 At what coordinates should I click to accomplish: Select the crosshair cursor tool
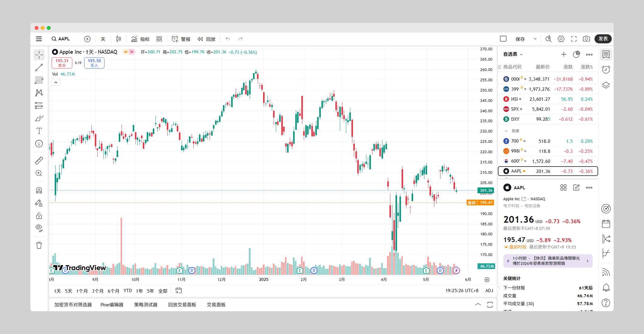click(x=39, y=55)
